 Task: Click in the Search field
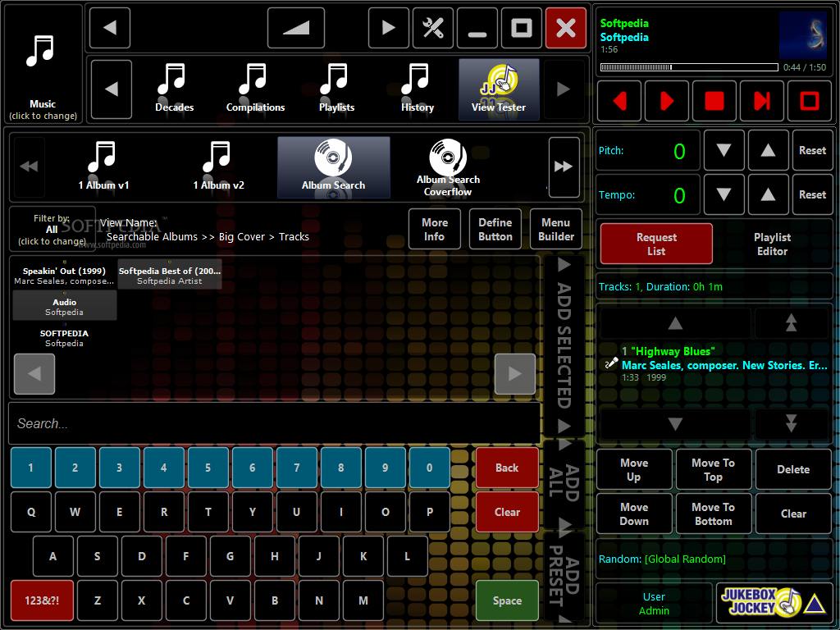[x=274, y=423]
